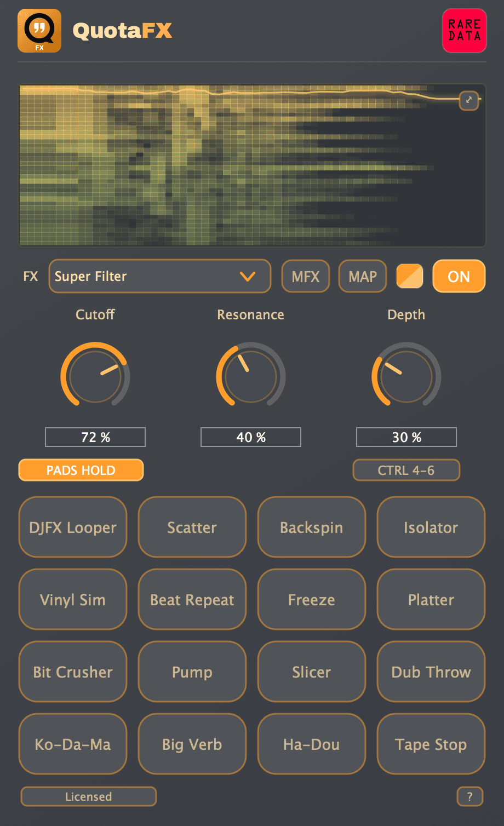
Task: Select the Slicer effect pad
Action: click(312, 672)
